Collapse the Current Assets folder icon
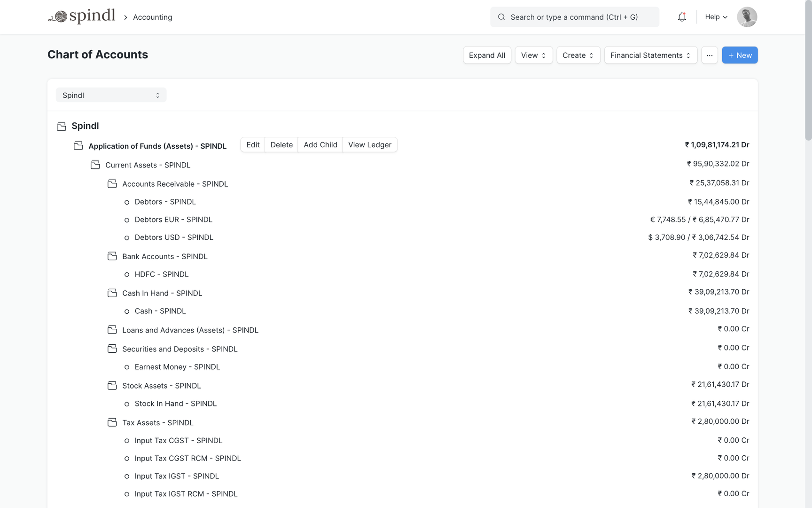The height and width of the screenshot is (508, 812). click(x=95, y=165)
